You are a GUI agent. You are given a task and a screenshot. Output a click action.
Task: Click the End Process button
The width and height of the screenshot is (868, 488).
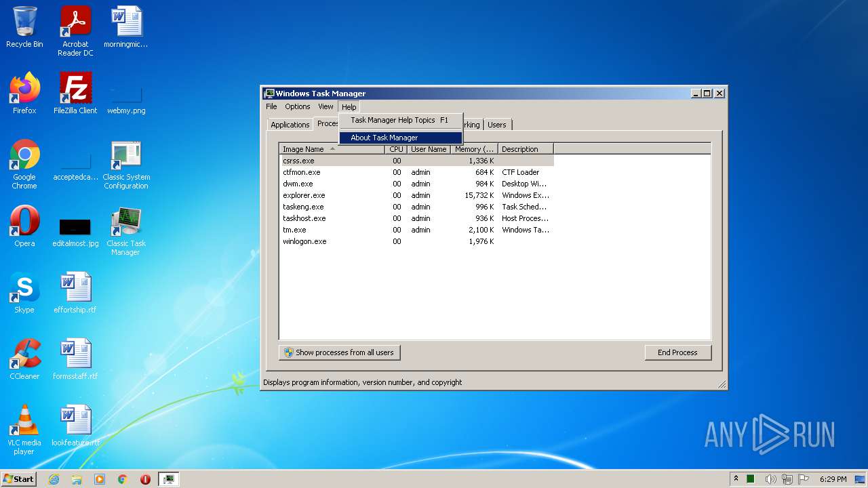[677, 352]
